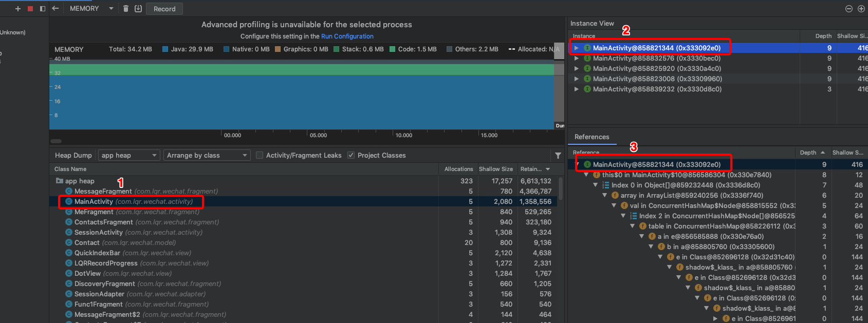Zoom in the timeline with plus icon
868x323 pixels.
[861, 9]
